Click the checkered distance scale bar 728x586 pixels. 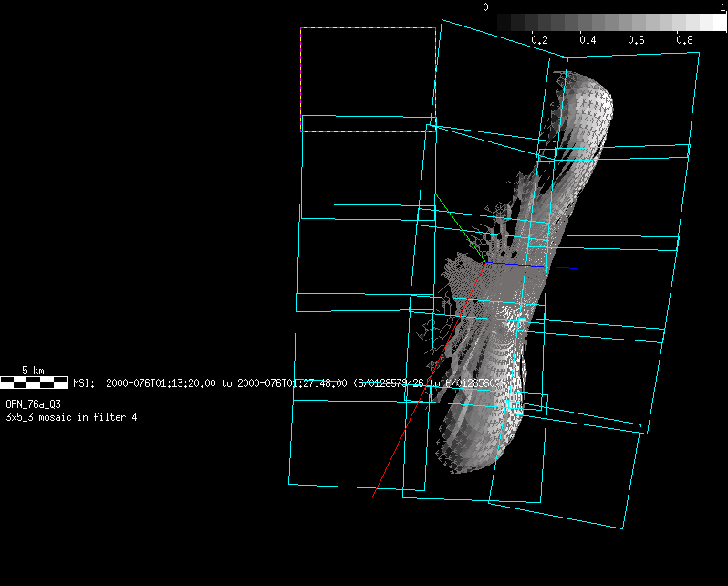coord(34,382)
